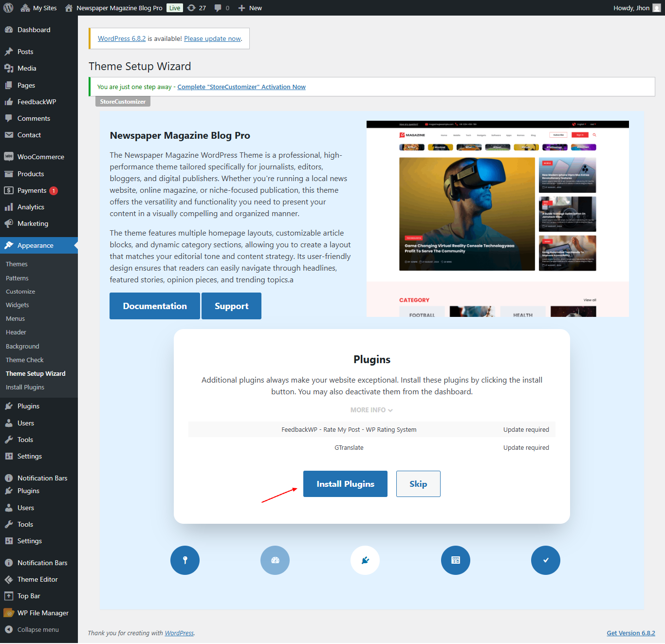Viewport: 665px width, 644px height.
Task: Click the WP File Manager folder icon
Action: (9, 613)
